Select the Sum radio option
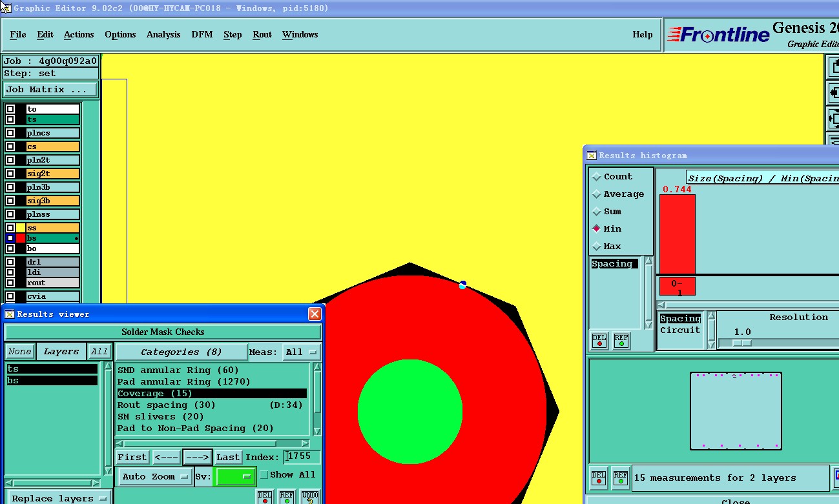This screenshot has height=504, width=839. pos(597,212)
